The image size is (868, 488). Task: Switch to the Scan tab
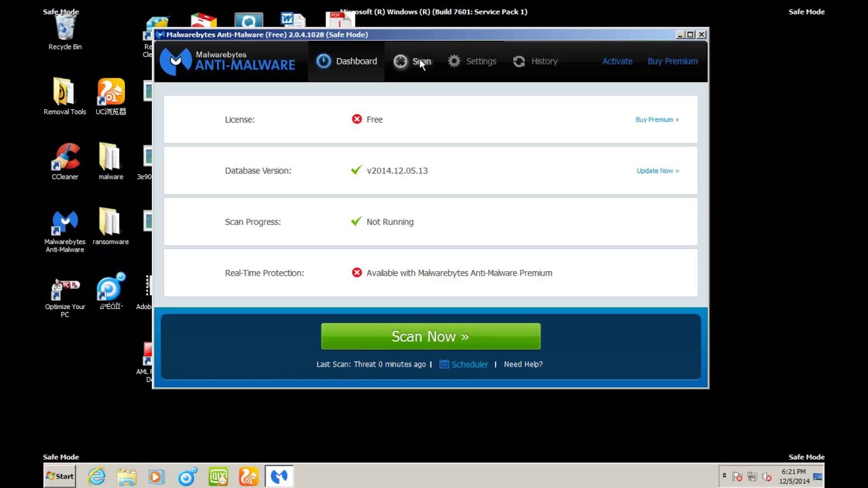[412, 61]
